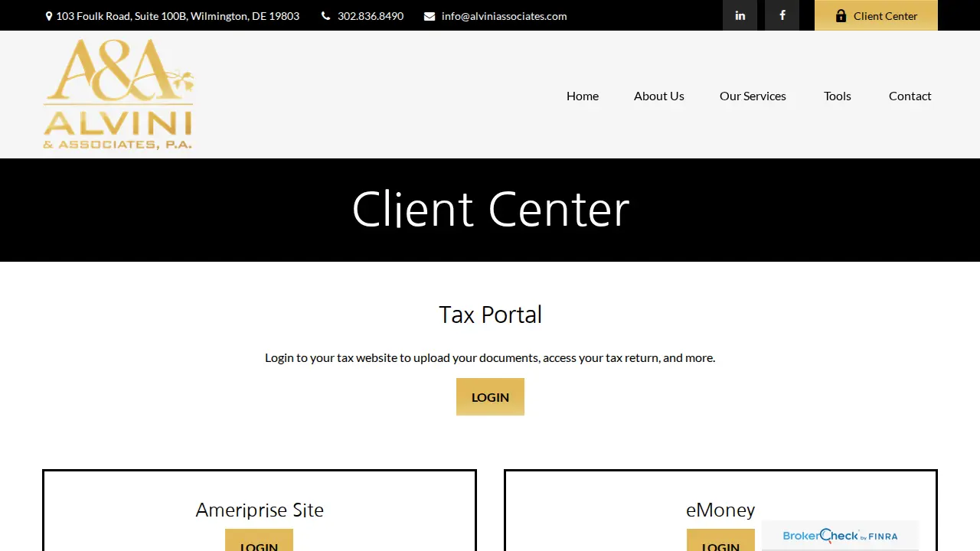Click the Tax Portal LOGIN button
The height and width of the screenshot is (551, 980).
[x=490, y=397]
